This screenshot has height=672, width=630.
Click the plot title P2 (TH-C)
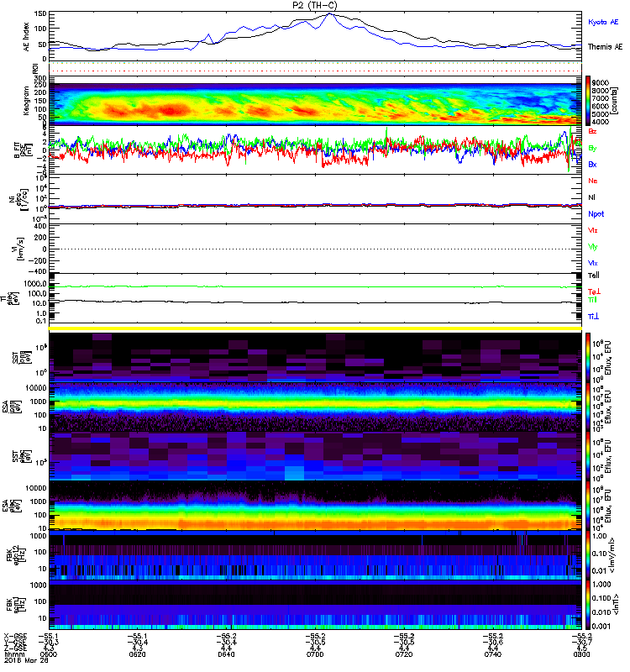click(314, 5)
